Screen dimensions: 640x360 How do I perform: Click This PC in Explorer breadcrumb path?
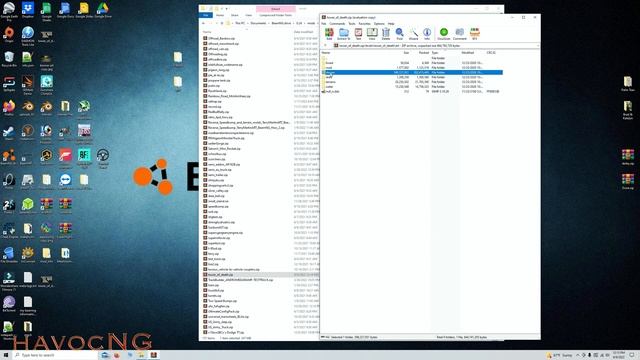(x=240, y=23)
